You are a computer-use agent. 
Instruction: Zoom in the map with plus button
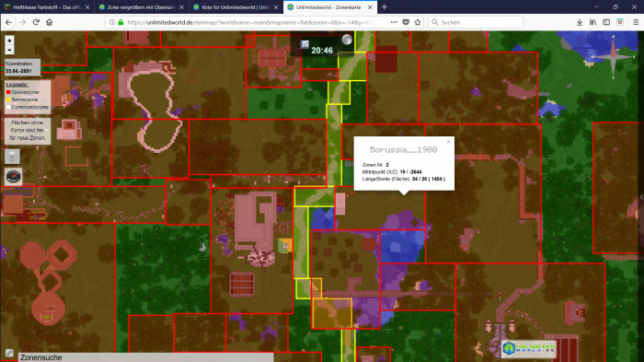pyautogui.click(x=9, y=41)
